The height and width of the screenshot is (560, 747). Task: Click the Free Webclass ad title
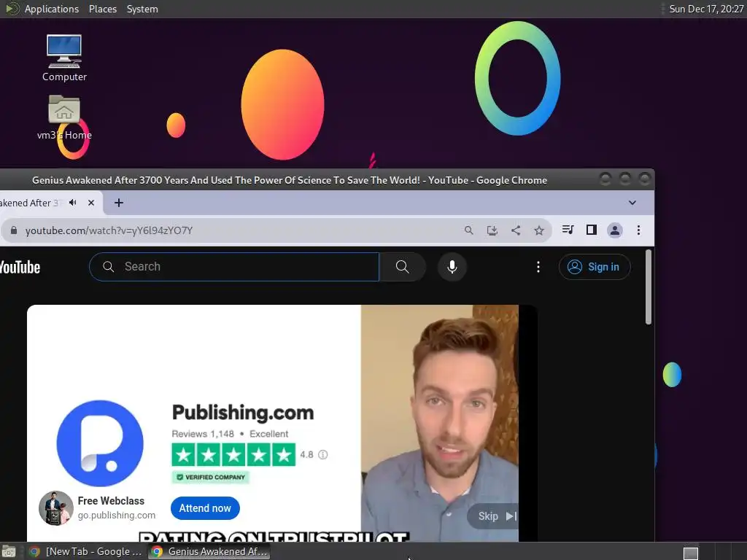coord(111,501)
